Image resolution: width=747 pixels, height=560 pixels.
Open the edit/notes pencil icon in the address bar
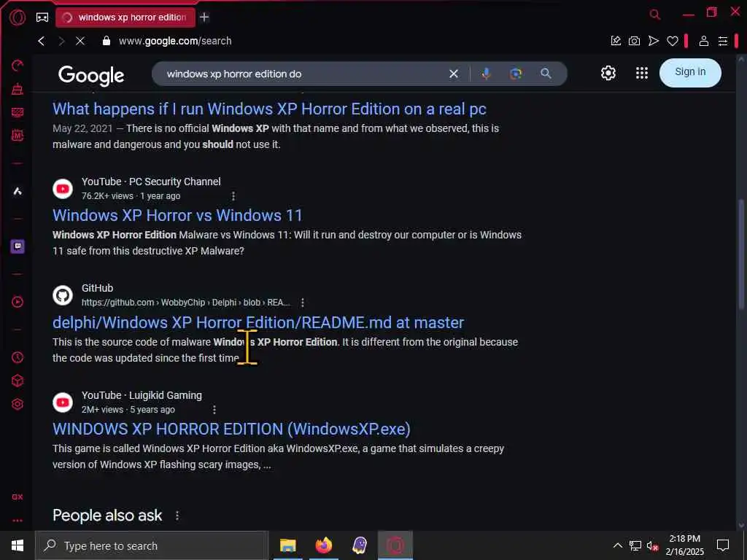point(616,41)
